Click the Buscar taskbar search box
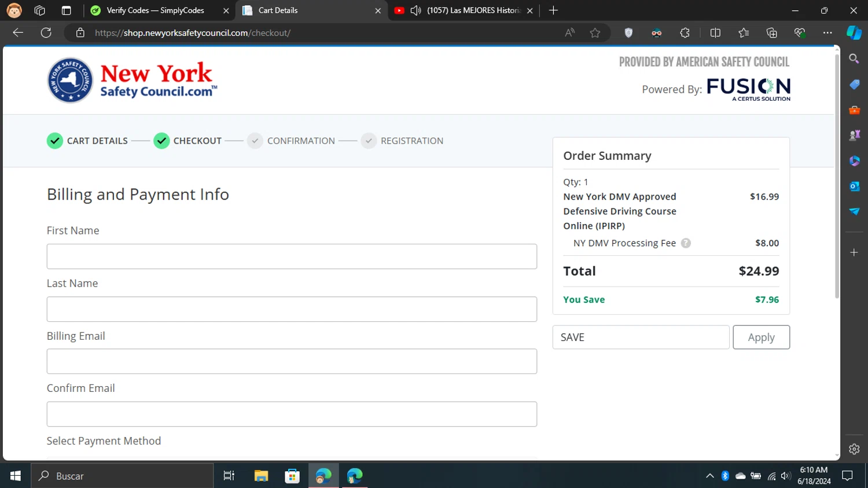Screen dimensions: 868x488 click(122, 476)
